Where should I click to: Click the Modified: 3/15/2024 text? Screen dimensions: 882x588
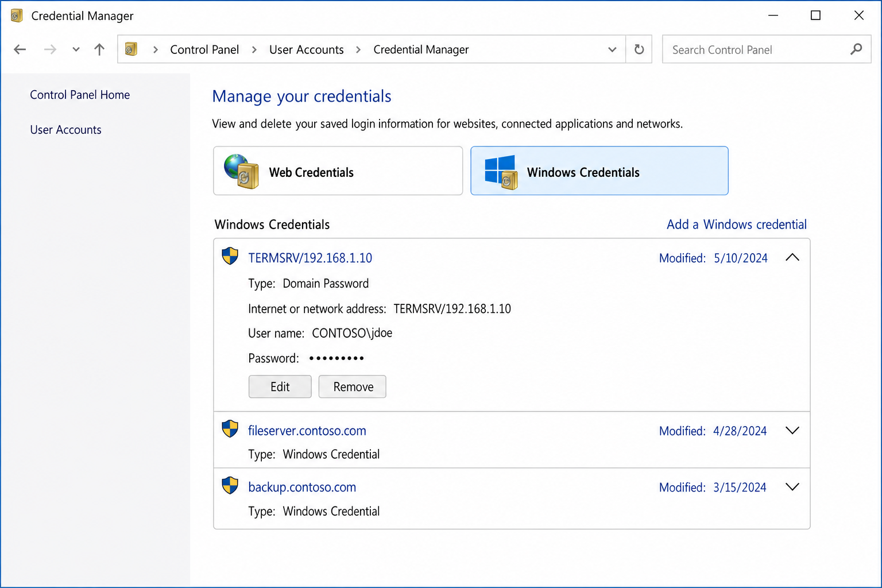713,487
